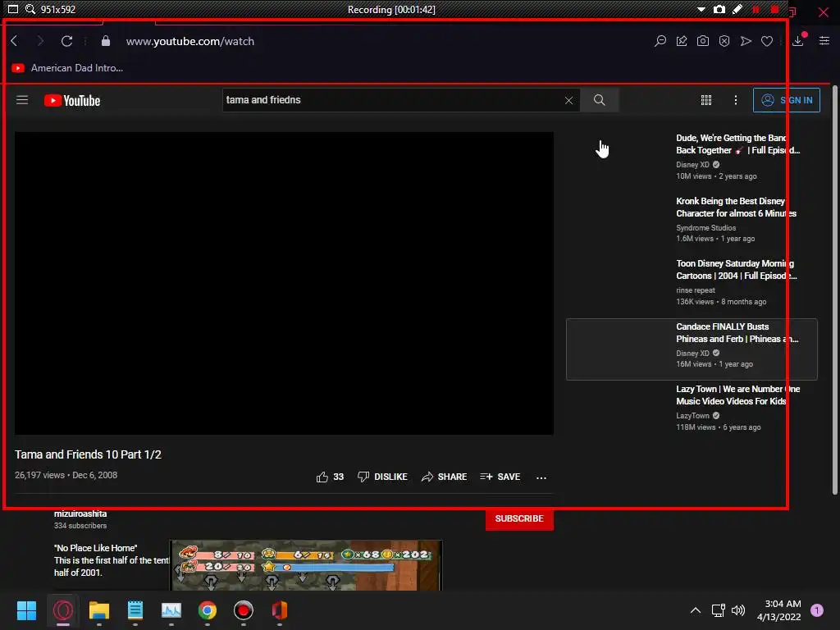Image resolution: width=840 pixels, height=630 pixels.
Task: Show hidden system tray icons
Action: point(696,610)
